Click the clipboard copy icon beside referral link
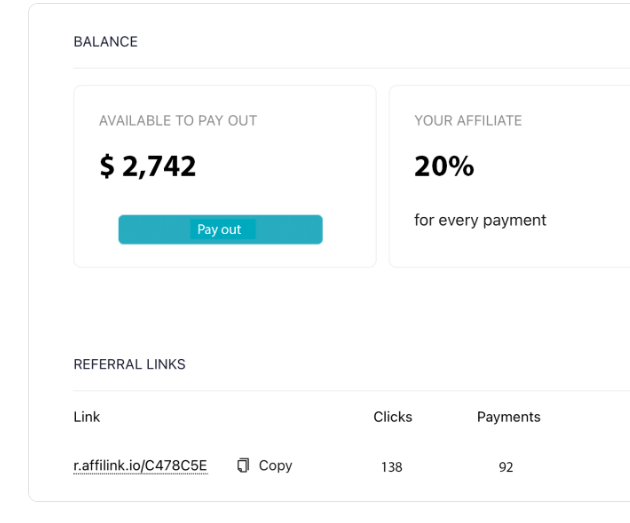The height and width of the screenshot is (523, 630). 243,466
